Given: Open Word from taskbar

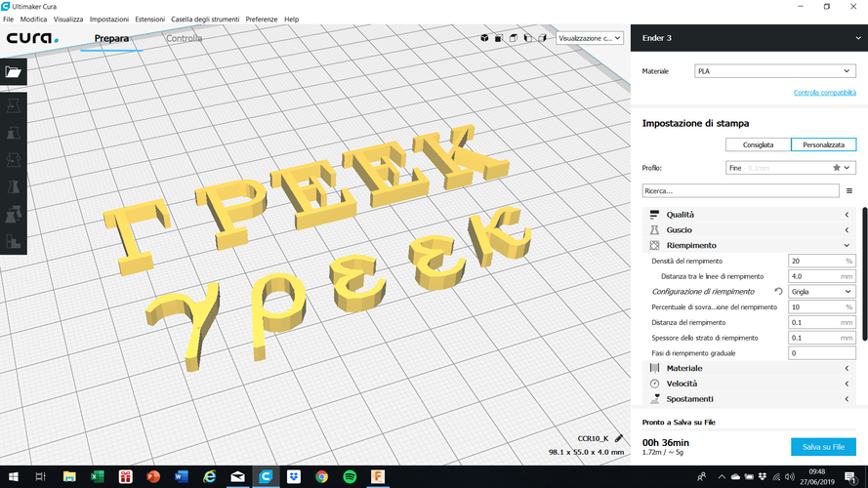Looking at the screenshot, I should pyautogui.click(x=182, y=476).
